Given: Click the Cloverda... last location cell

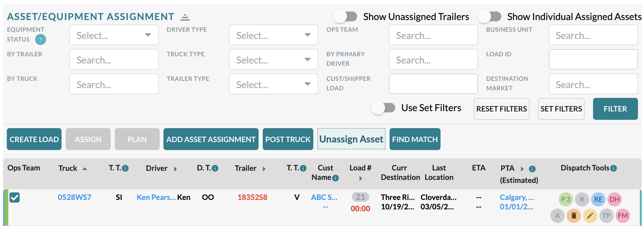Looking at the screenshot, I should [439, 197].
